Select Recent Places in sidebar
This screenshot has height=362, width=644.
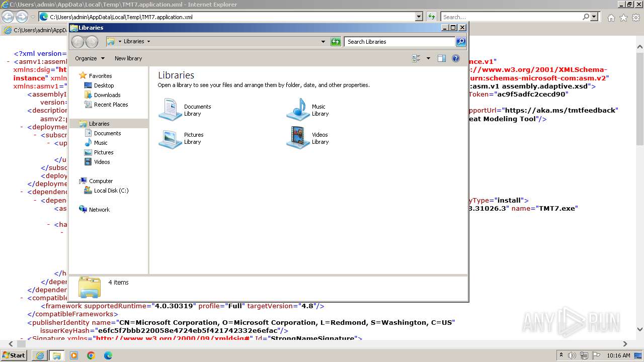(x=111, y=105)
